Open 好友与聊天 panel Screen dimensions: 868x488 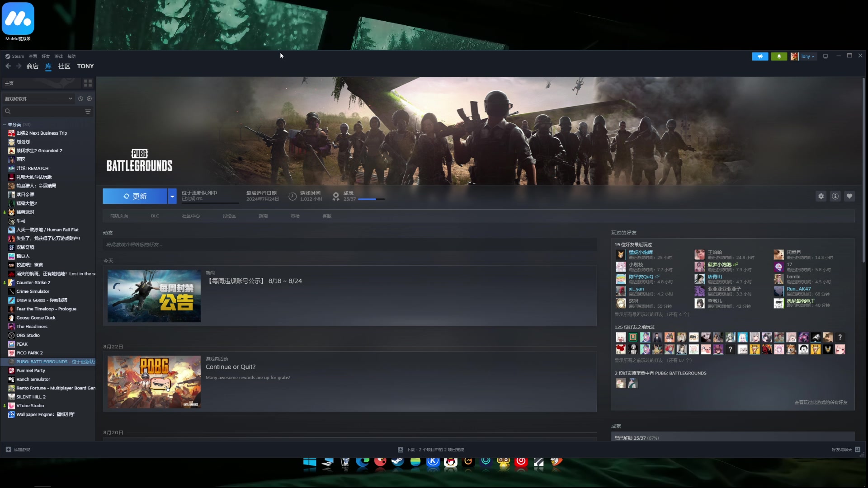click(846, 450)
